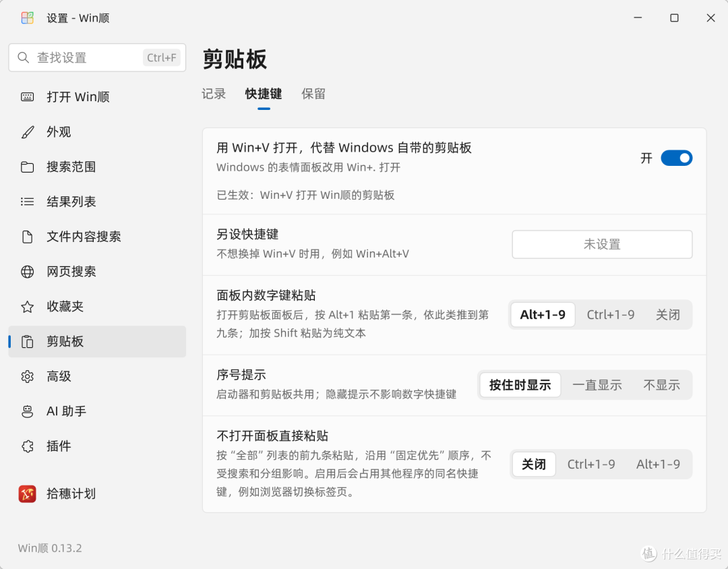Click the 另设快捷键 label
The image size is (728, 569).
coord(247,234)
